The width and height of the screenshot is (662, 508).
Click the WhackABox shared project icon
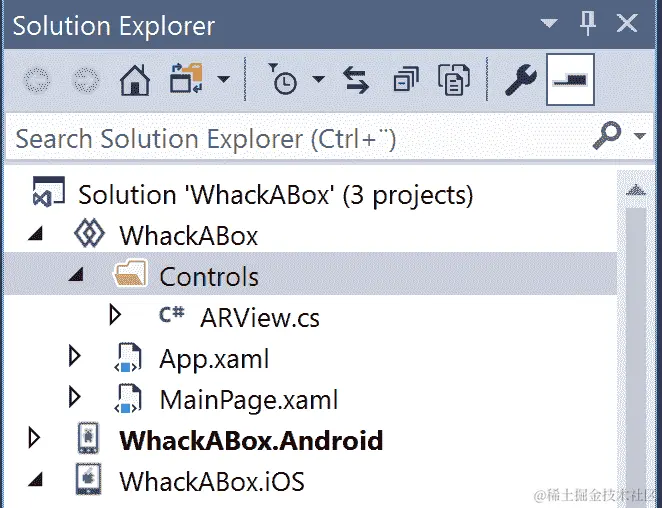click(89, 233)
